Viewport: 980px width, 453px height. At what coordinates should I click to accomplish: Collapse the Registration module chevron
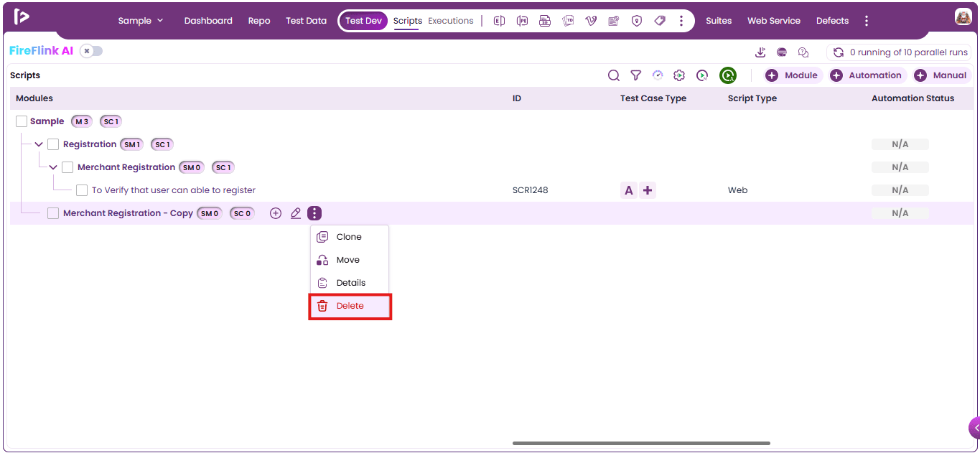[x=39, y=144]
